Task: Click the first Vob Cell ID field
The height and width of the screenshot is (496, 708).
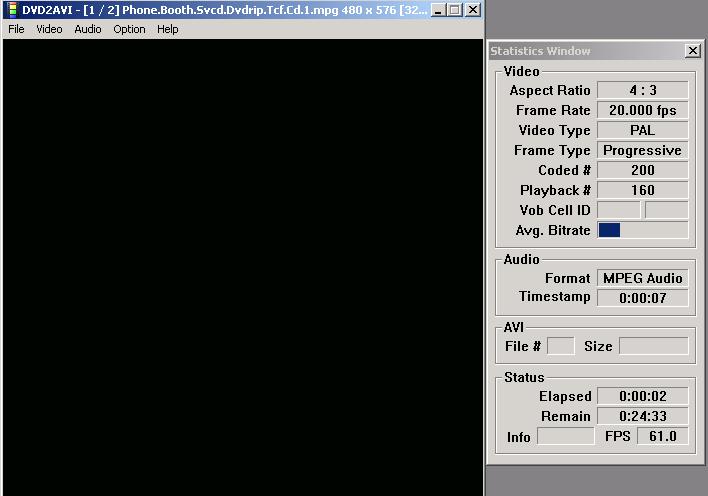Action: [x=619, y=210]
